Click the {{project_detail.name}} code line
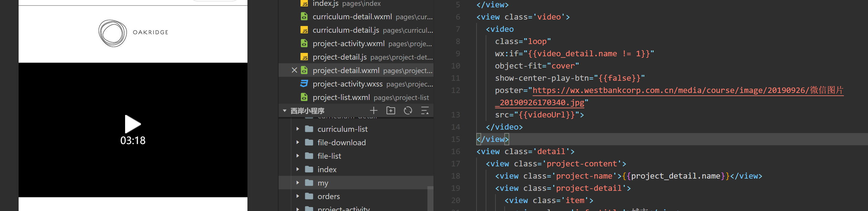Viewport: 868px width, 211px height. point(628,176)
